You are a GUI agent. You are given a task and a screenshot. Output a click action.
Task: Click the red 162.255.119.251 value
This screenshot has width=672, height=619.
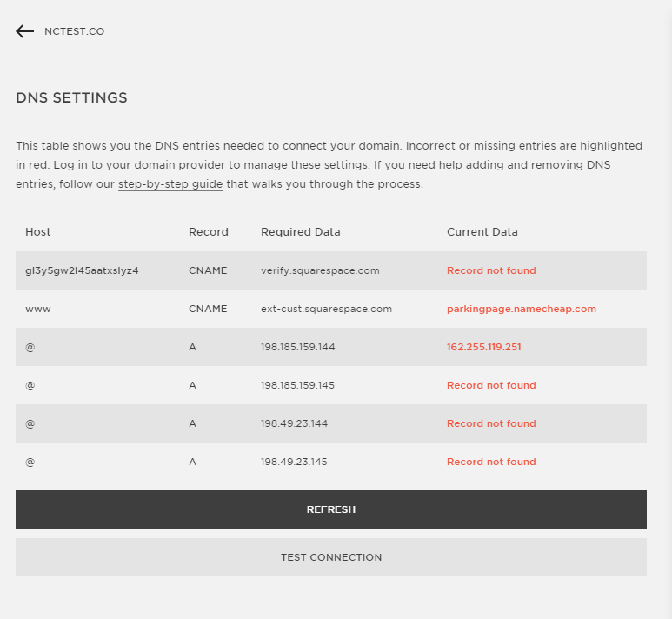tap(484, 347)
